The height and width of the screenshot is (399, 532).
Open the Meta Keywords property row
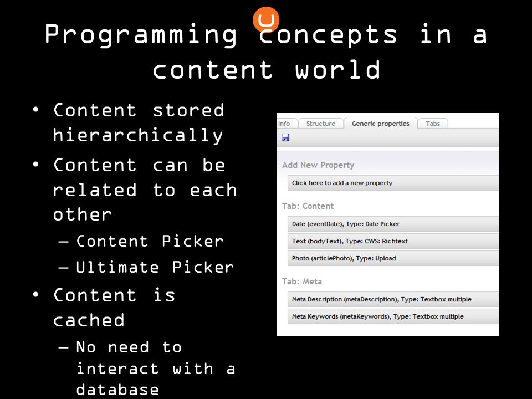pyautogui.click(x=393, y=316)
